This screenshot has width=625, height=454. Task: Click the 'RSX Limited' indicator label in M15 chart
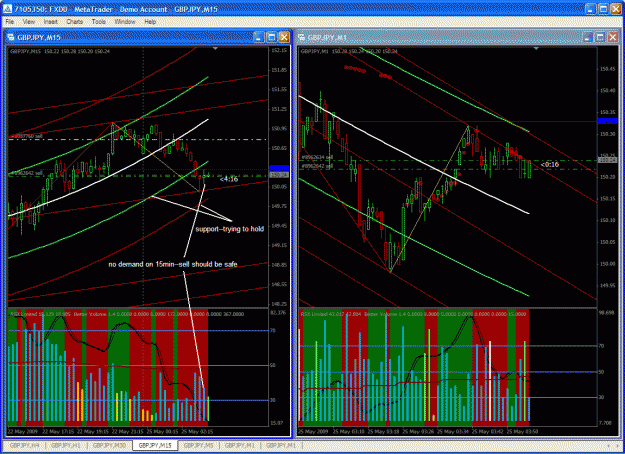pyautogui.click(x=23, y=314)
